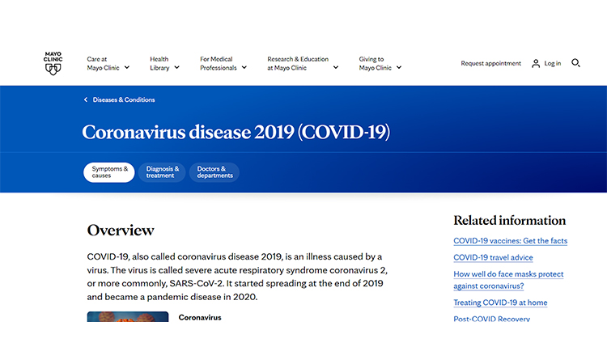This screenshot has width=607, height=364.
Task: Expand the Research & Education chevron
Action: coord(336,68)
